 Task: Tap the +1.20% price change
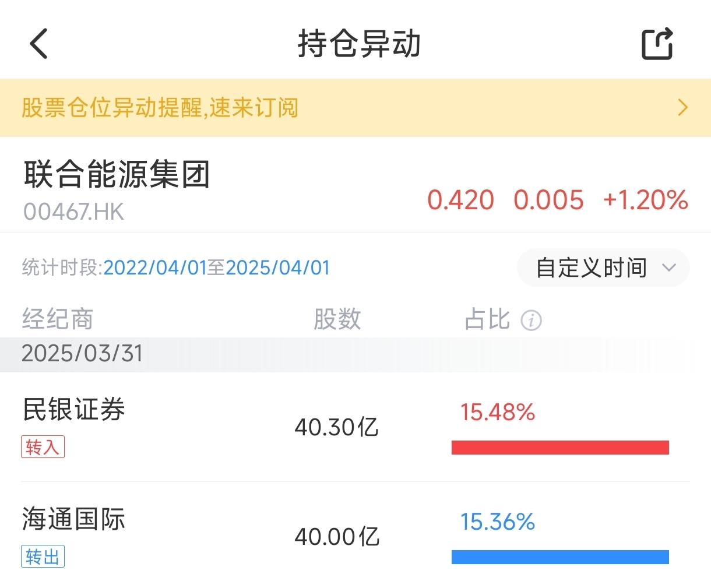pos(646,200)
